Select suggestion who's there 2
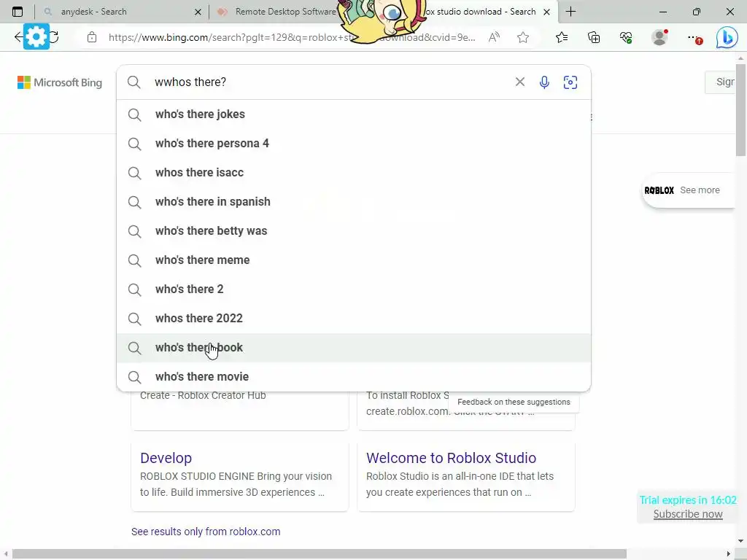This screenshot has height=560, width=747. coord(354,289)
